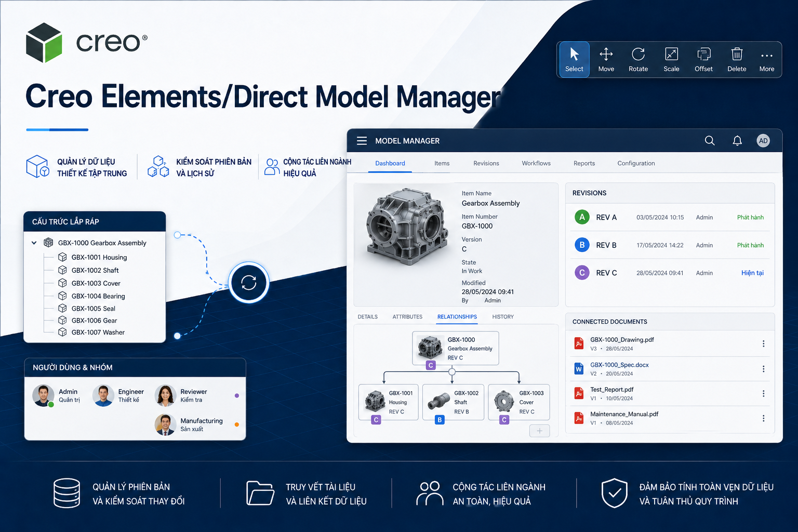The width and height of the screenshot is (798, 532).
Task: Open the Items tab
Action: [x=442, y=163]
